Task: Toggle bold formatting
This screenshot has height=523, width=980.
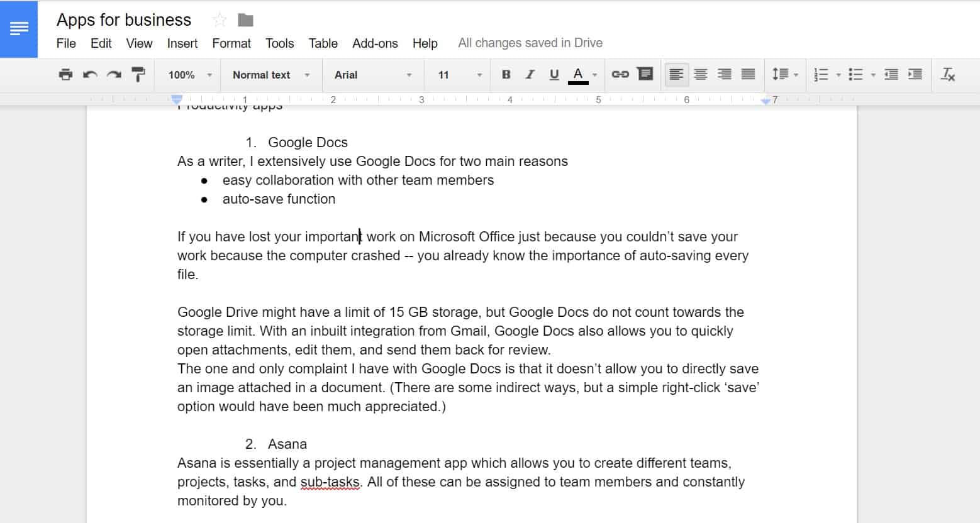Action: (506, 75)
